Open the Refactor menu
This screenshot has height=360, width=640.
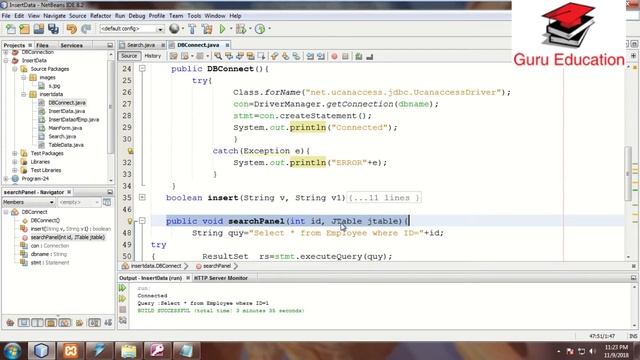pyautogui.click(x=100, y=16)
